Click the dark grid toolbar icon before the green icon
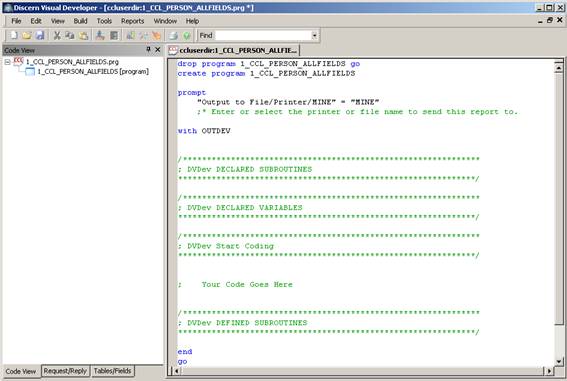This screenshot has width=567, height=381. pos(114,35)
